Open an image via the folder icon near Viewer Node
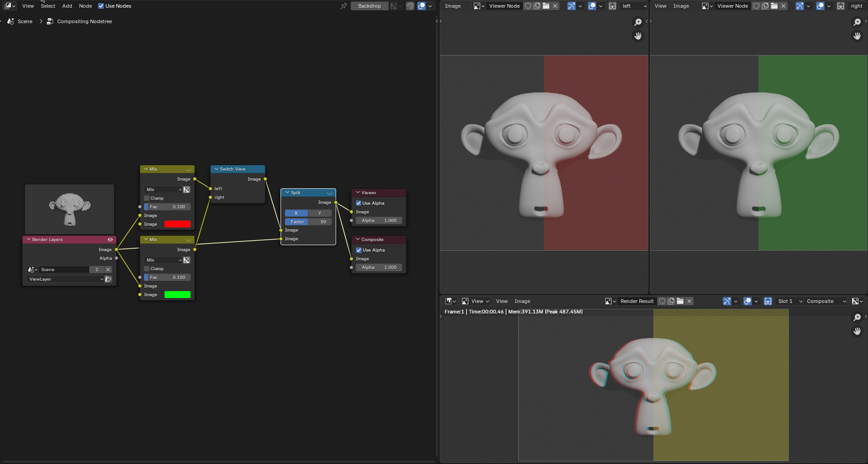 click(x=547, y=6)
